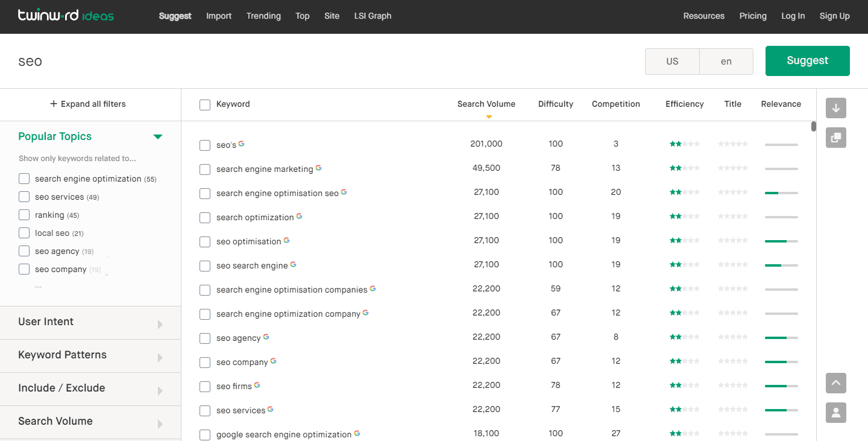Click Google icon next to seo search engine
This screenshot has height=441, width=868.
coord(294,264)
